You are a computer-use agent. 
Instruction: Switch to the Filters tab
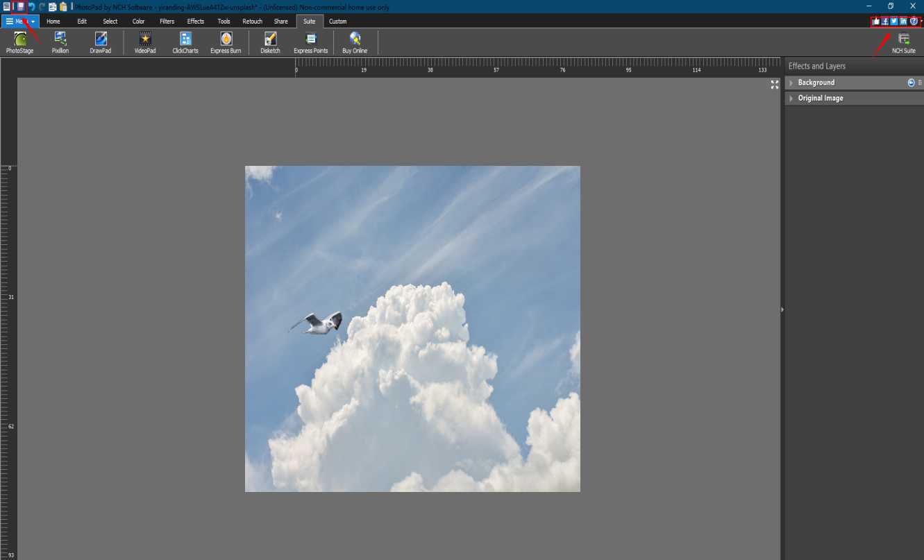tap(167, 22)
